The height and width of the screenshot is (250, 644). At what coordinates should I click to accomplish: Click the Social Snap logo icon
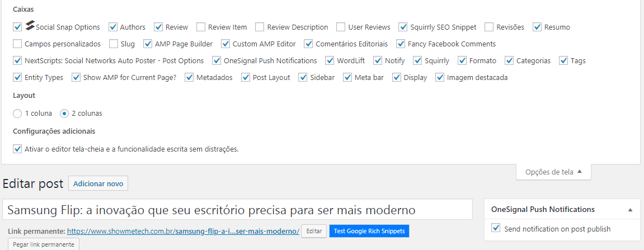pos(30,26)
